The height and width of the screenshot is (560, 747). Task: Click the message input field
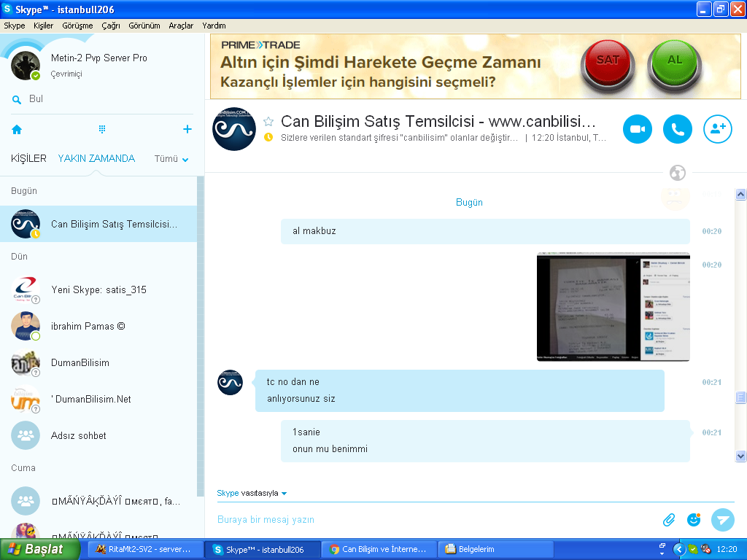click(430, 519)
